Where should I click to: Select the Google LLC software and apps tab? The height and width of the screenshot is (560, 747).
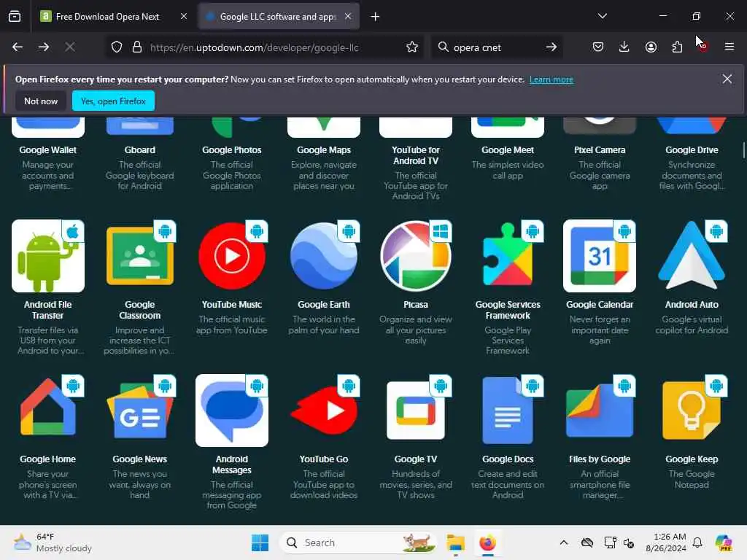tap(278, 17)
